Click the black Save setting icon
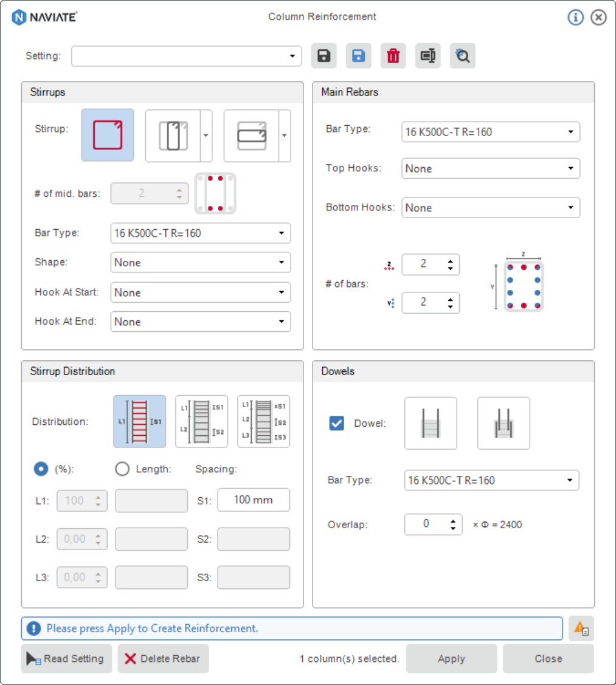 point(324,55)
